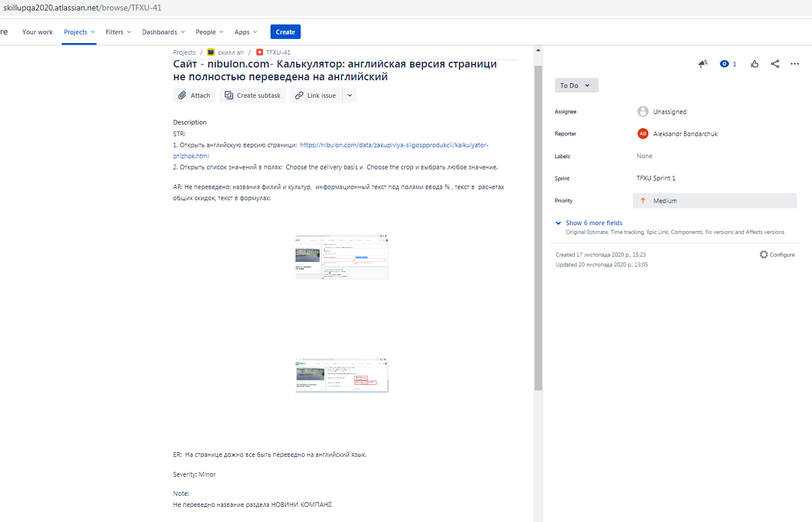Expand Show 6 more fields
This screenshot has width=812, height=522.
click(x=594, y=223)
